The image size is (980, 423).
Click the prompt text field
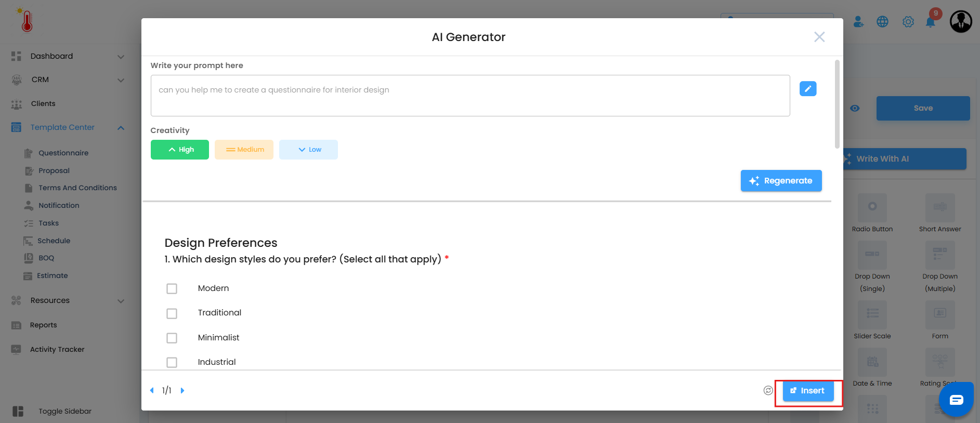(470, 96)
